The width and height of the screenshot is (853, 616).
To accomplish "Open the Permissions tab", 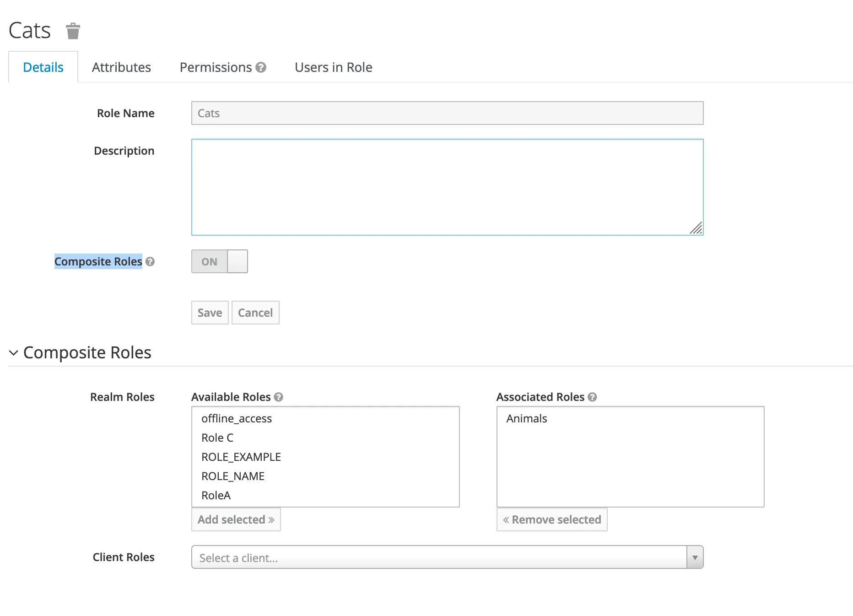I will click(216, 67).
